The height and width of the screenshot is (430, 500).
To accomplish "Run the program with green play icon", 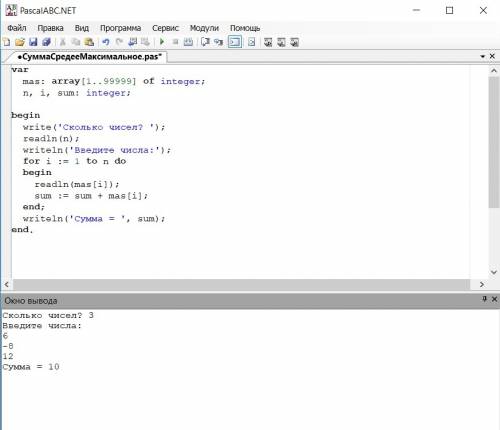I will coord(162,42).
